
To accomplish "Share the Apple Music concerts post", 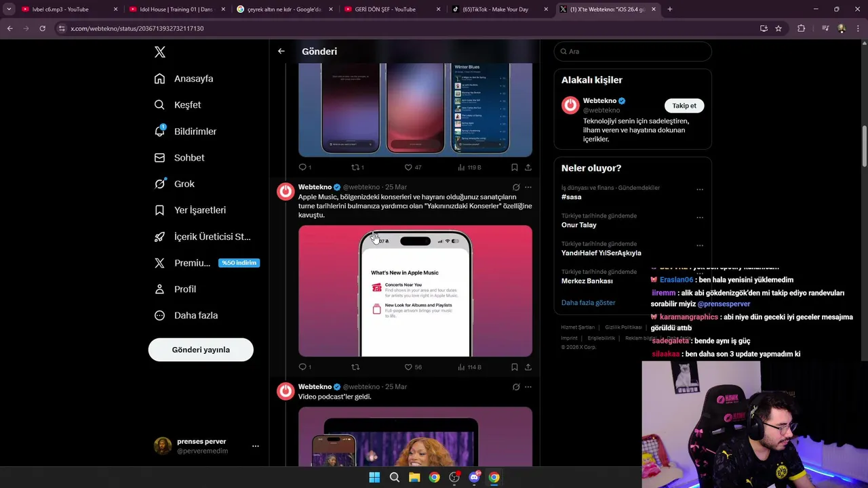I will (528, 367).
